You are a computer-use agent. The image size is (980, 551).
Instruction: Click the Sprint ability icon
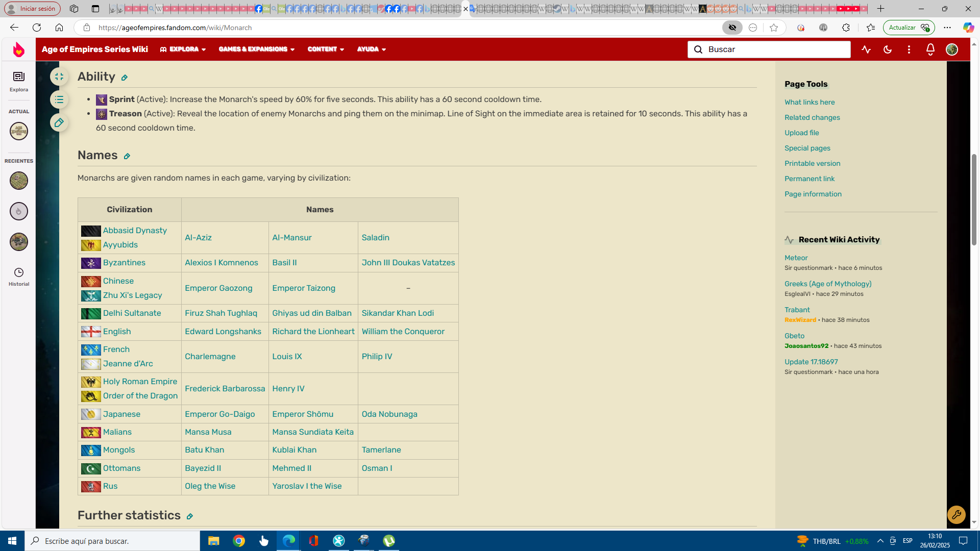tap(102, 99)
